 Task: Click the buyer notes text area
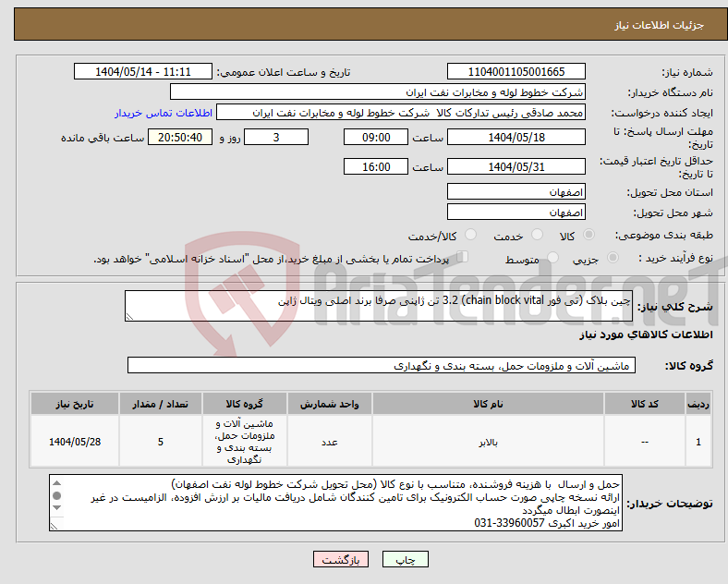click(335, 503)
